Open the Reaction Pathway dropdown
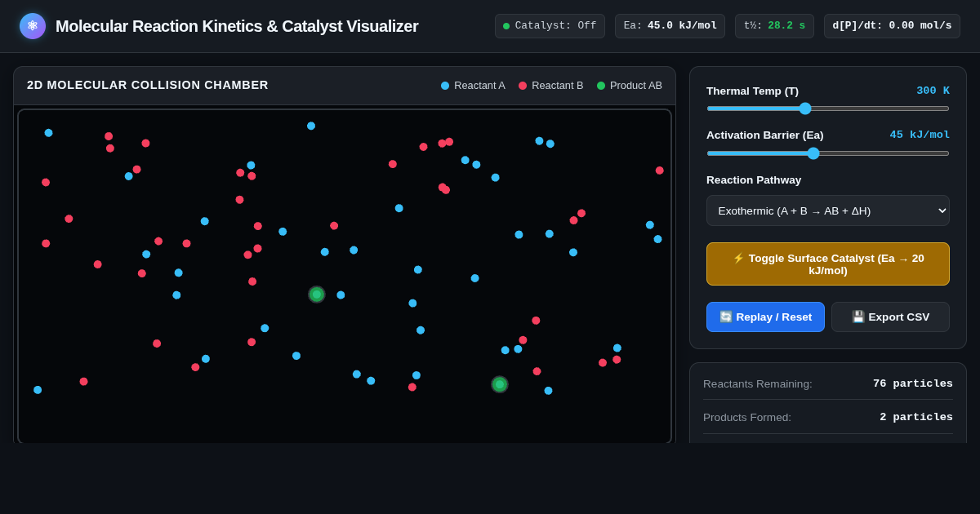 pyautogui.click(x=828, y=210)
